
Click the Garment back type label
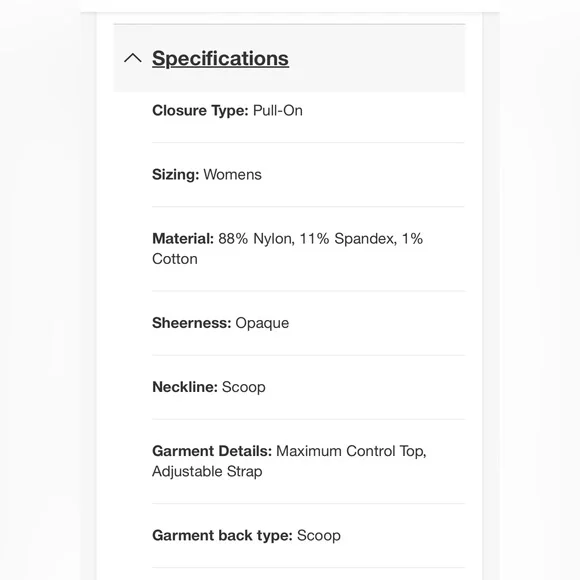click(x=222, y=535)
